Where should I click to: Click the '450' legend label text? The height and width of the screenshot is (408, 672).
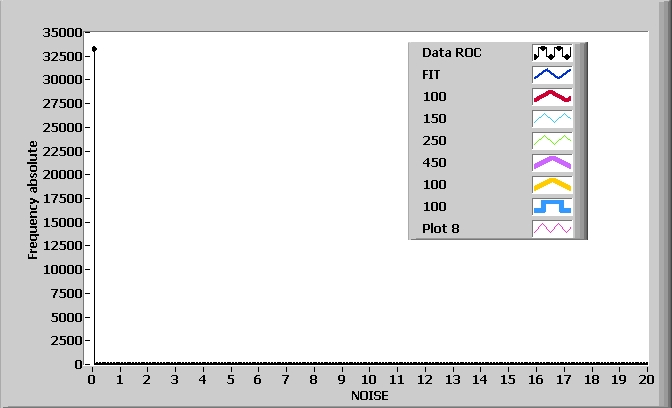(x=434, y=163)
